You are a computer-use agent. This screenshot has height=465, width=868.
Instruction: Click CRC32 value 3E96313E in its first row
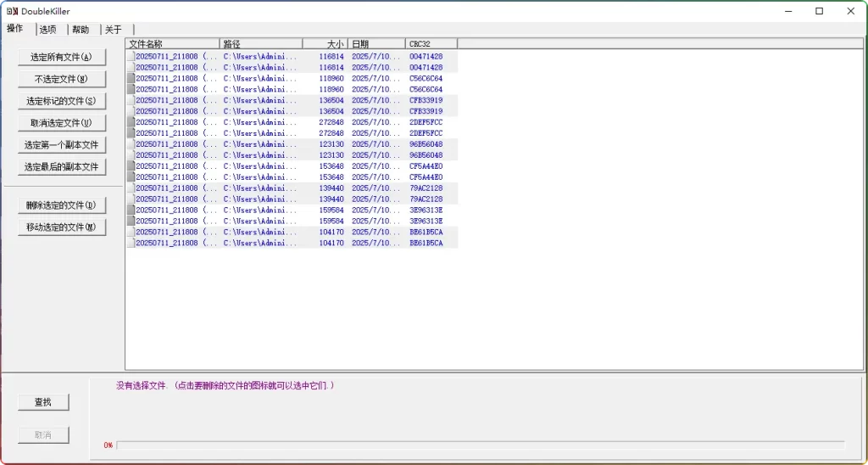[426, 210]
